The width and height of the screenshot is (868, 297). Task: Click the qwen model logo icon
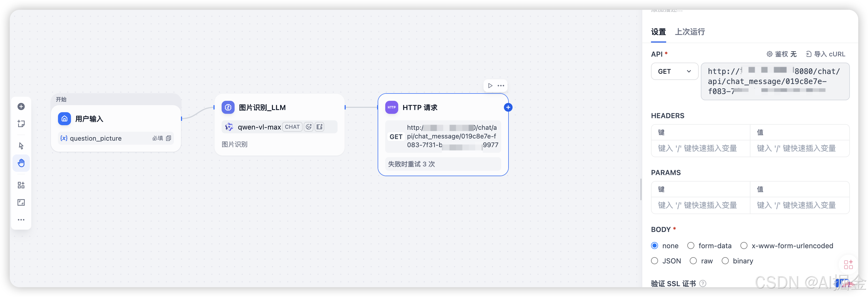[229, 127]
